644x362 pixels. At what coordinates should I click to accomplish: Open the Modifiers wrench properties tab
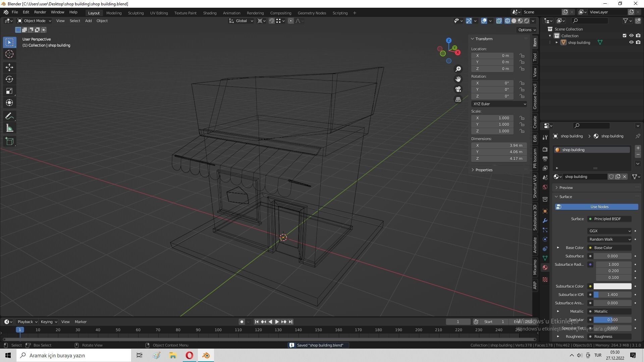(x=545, y=221)
